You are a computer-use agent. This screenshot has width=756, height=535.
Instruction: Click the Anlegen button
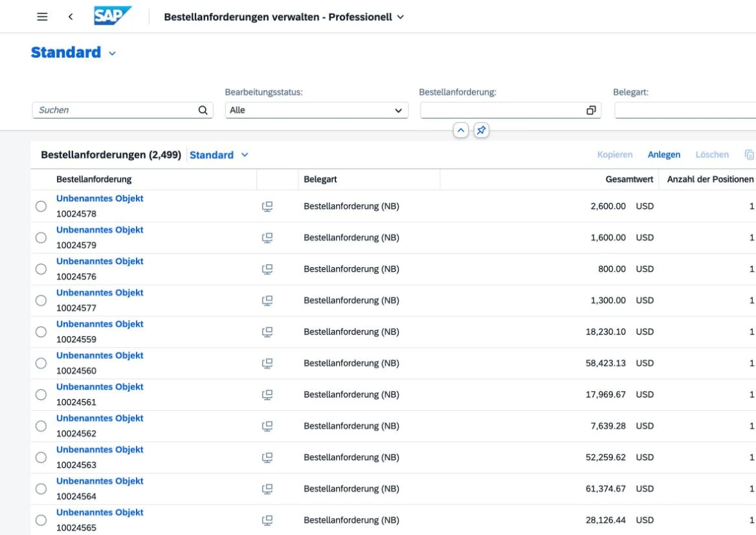[x=664, y=155]
